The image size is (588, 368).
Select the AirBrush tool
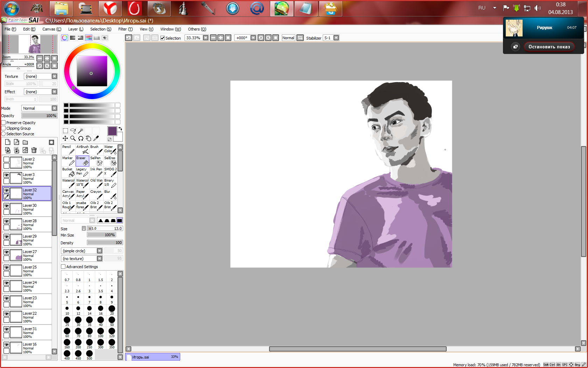[82, 150]
